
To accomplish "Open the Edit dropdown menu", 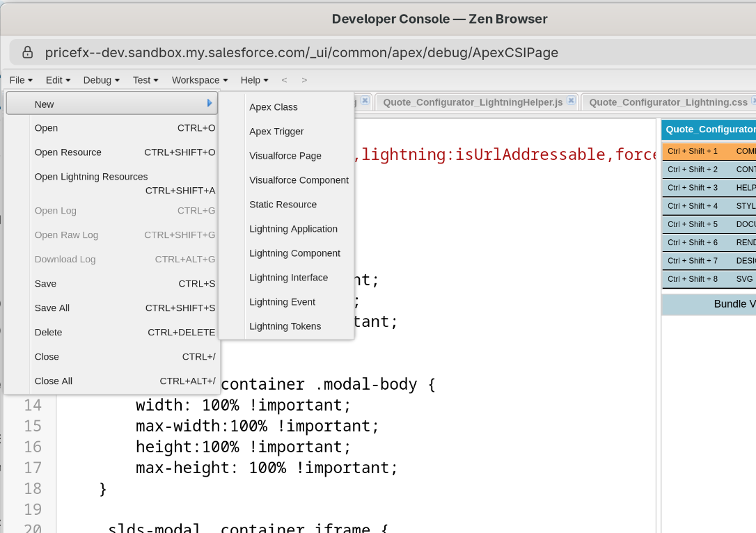I will pyautogui.click(x=58, y=80).
